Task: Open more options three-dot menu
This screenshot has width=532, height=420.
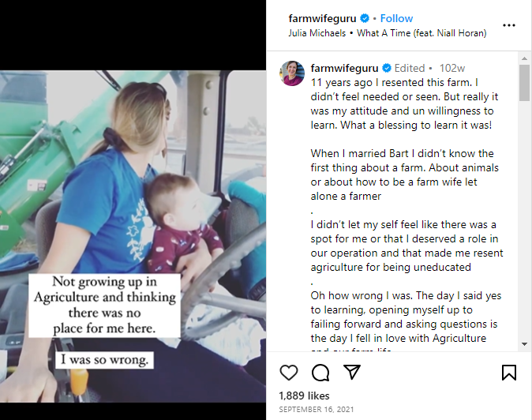Action: (x=509, y=24)
